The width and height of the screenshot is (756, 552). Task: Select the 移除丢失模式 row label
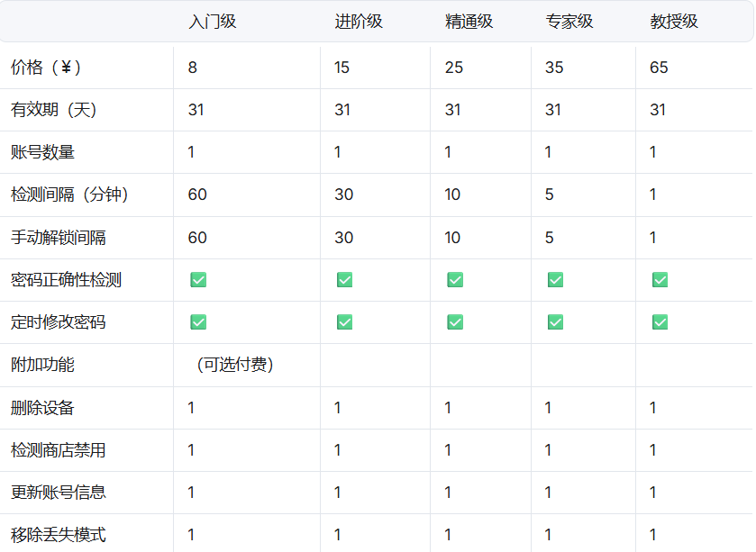pos(59,535)
